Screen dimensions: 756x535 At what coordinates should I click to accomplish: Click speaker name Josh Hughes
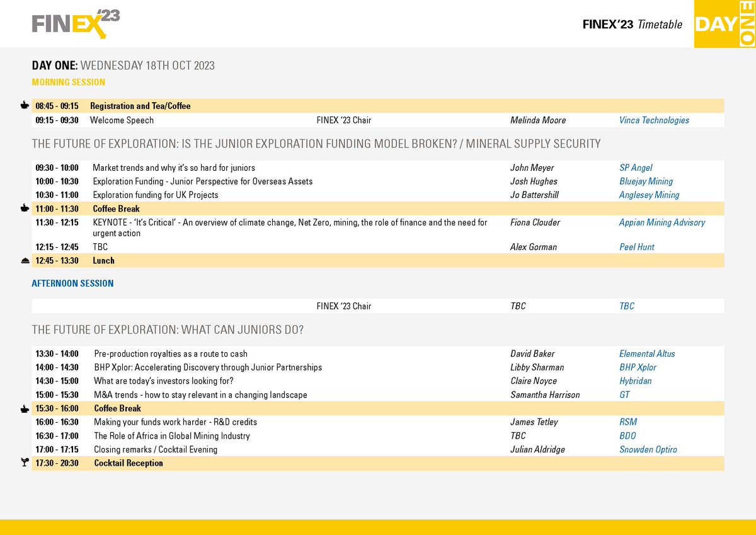tap(534, 181)
